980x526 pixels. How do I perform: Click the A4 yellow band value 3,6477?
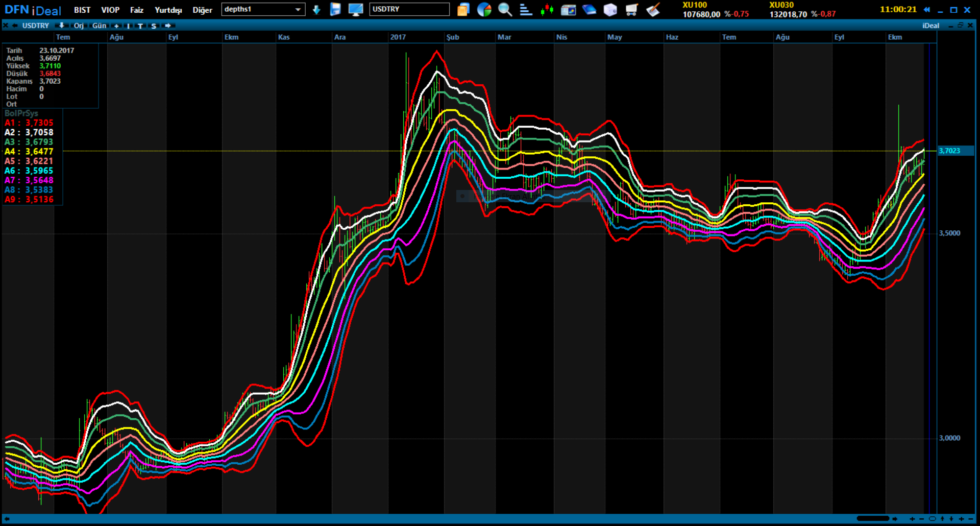[x=39, y=151]
